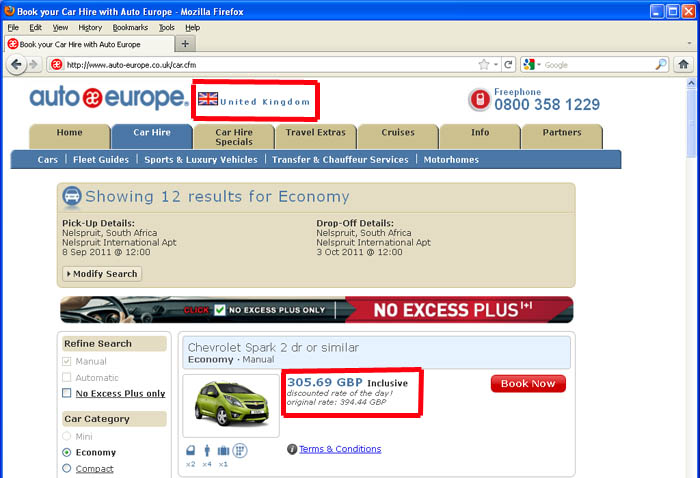Viewport: 700px width, 478px height.
Task: Open the Tools menu
Action: pos(167,27)
